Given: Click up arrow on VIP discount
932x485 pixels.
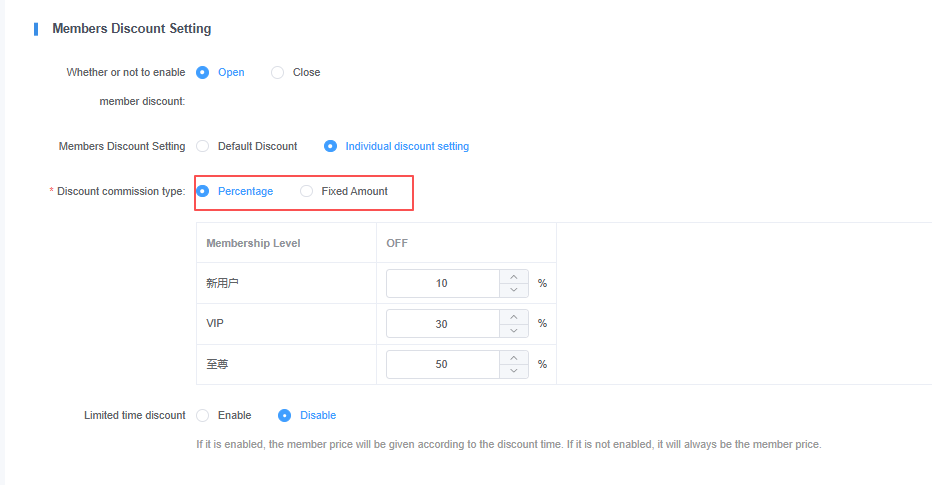Looking at the screenshot, I should click(513, 317).
